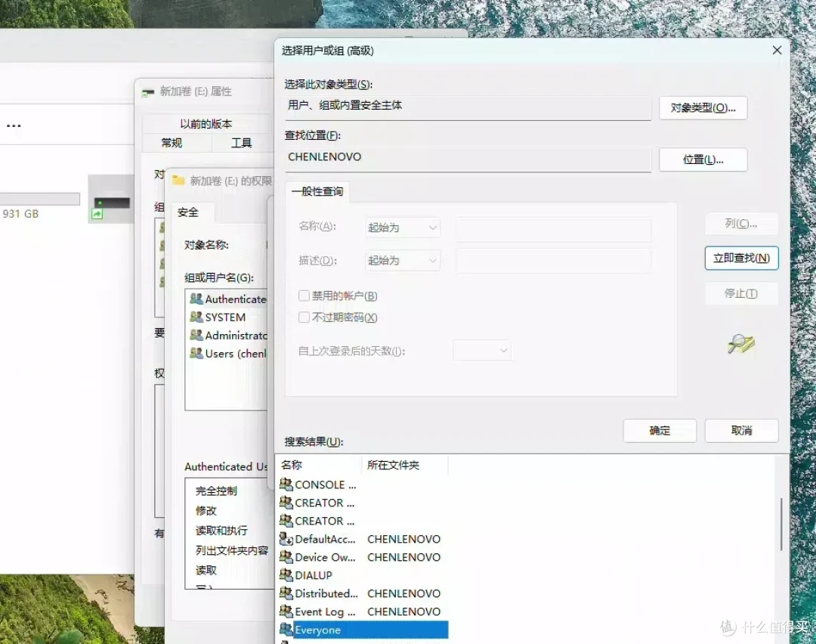Select the CONSOLE ... result row
The width and height of the screenshot is (816, 644).
(x=363, y=485)
